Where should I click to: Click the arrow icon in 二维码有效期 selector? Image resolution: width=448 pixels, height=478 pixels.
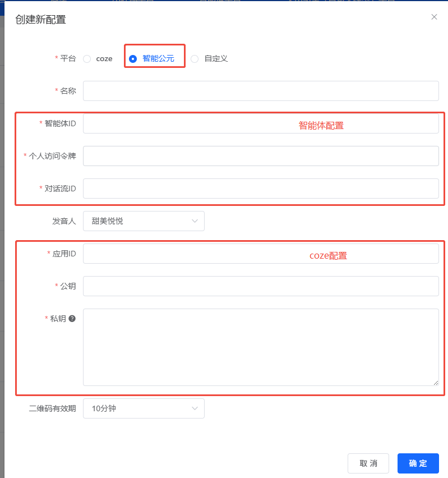(x=195, y=408)
